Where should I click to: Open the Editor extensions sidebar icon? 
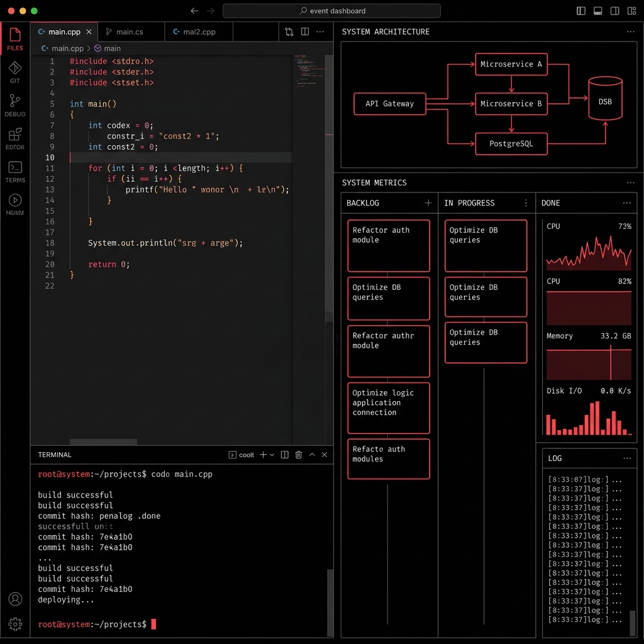pyautogui.click(x=15, y=138)
